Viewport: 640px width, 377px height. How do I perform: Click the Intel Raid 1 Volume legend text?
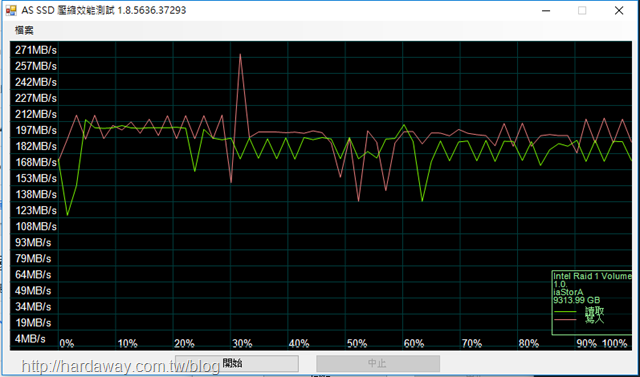tap(593, 277)
